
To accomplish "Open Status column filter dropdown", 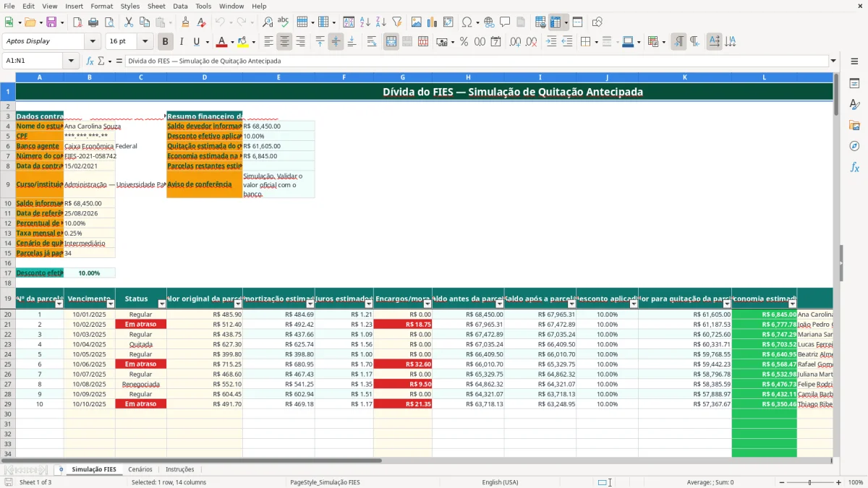I will [x=161, y=304].
